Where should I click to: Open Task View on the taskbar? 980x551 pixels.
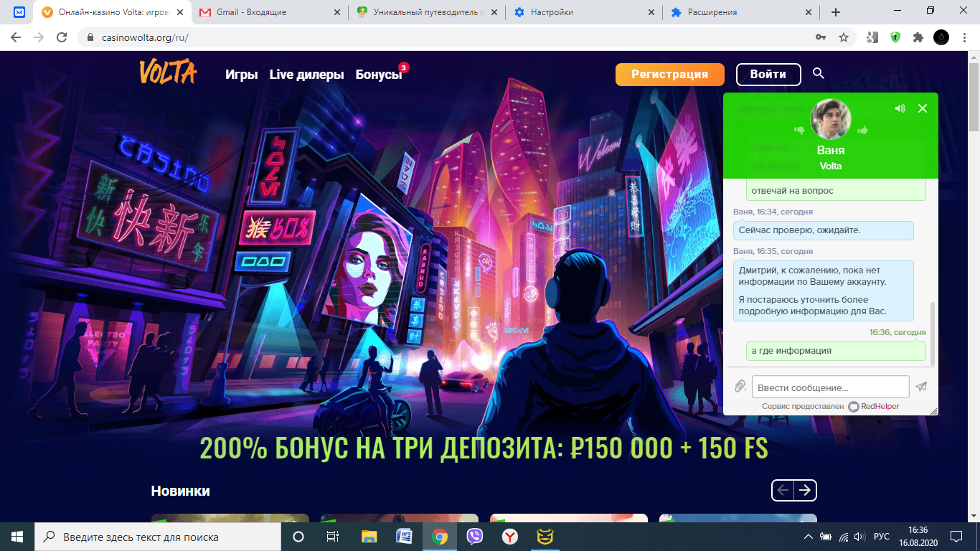(x=333, y=537)
